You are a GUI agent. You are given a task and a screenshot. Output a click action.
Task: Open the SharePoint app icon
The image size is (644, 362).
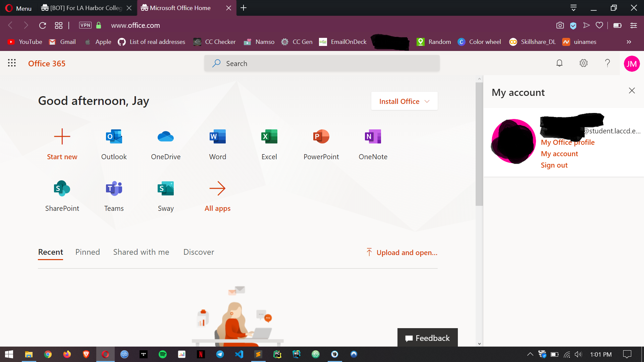click(x=62, y=188)
